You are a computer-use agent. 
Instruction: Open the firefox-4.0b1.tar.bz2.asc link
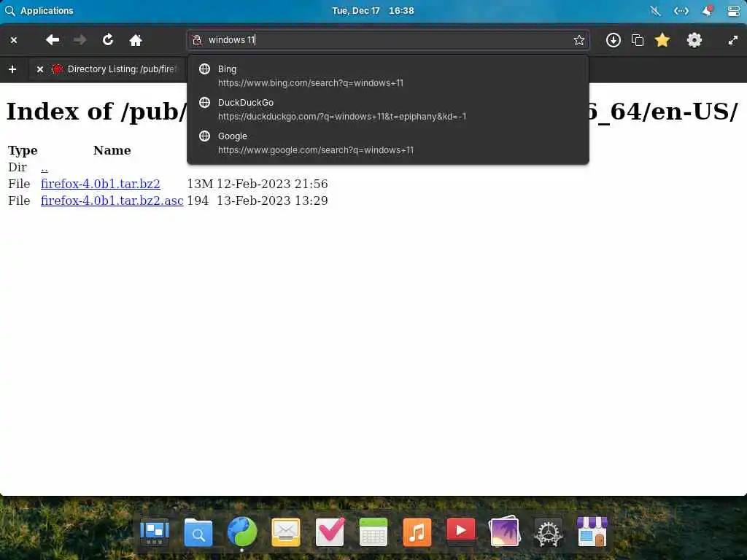tap(112, 201)
